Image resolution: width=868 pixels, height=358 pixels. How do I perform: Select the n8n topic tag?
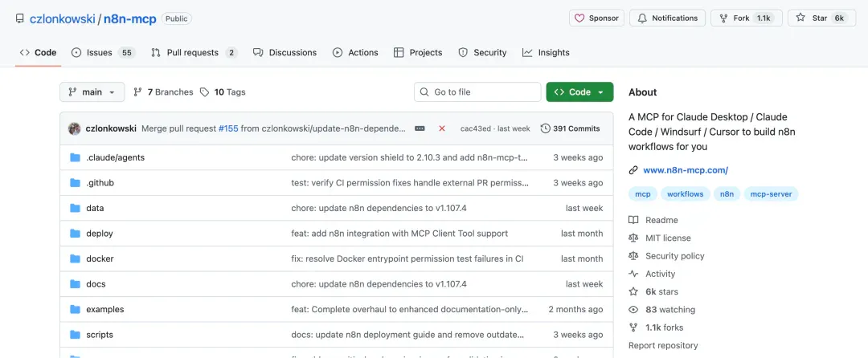(x=727, y=194)
